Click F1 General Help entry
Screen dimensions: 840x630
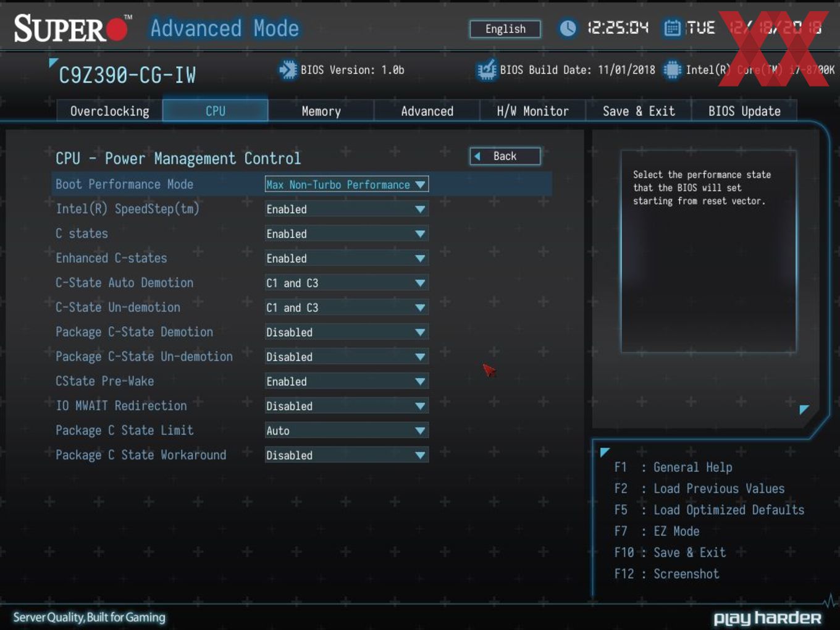point(673,468)
